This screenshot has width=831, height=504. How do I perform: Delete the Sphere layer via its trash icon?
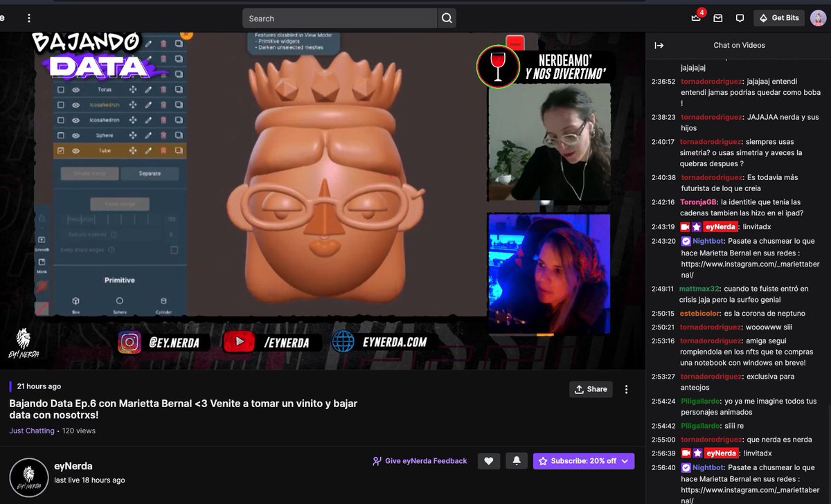[164, 135]
